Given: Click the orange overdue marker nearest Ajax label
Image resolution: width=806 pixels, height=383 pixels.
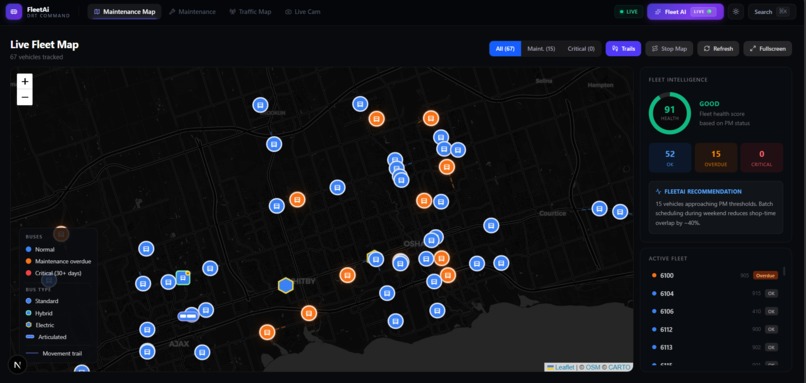Looking at the screenshot, I should (x=267, y=333).
